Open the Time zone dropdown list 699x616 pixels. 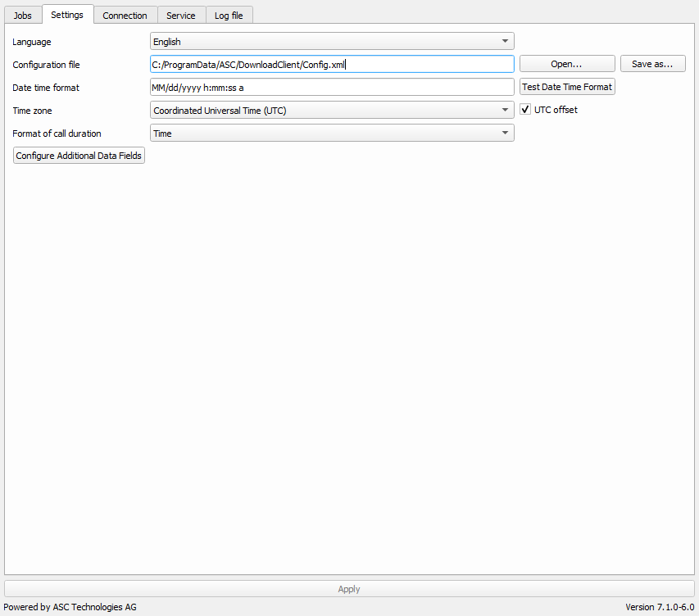332,111
